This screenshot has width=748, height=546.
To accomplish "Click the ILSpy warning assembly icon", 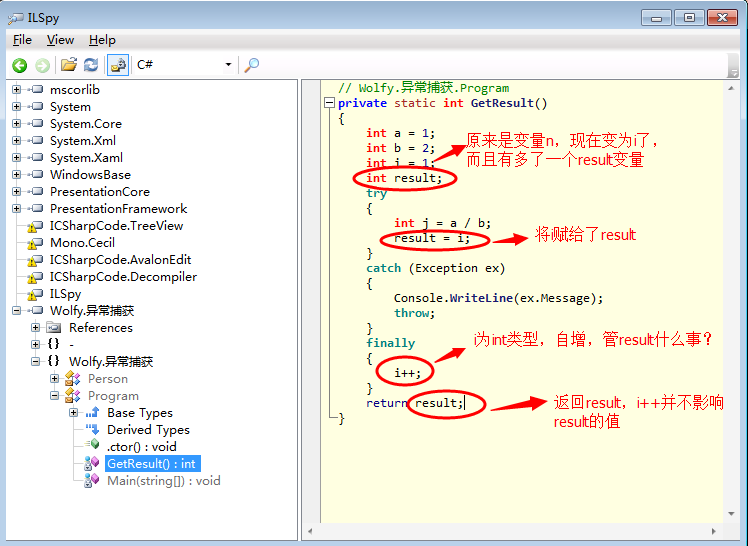I will click(35, 294).
